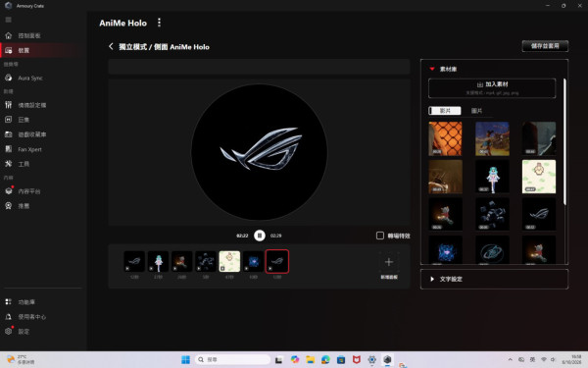
Task: Launch Microsoft Edge from the taskbar
Action: point(325,360)
